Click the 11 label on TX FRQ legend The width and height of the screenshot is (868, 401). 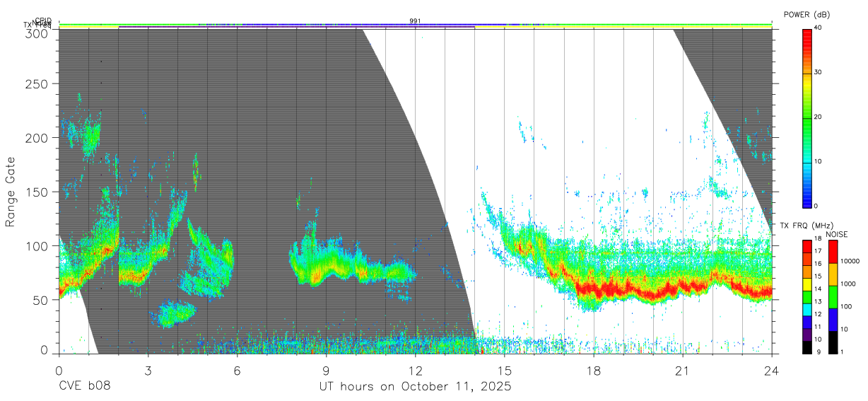816,326
